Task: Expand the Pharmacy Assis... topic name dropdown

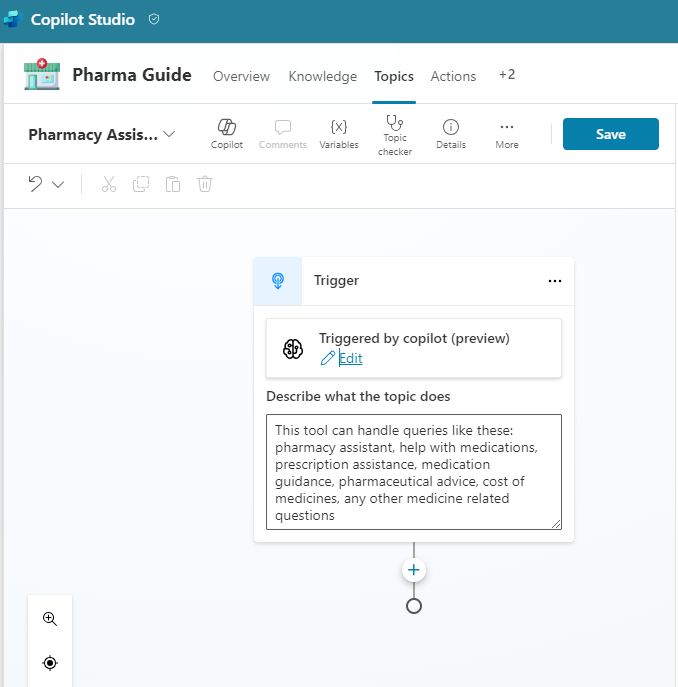Action: tap(169, 135)
